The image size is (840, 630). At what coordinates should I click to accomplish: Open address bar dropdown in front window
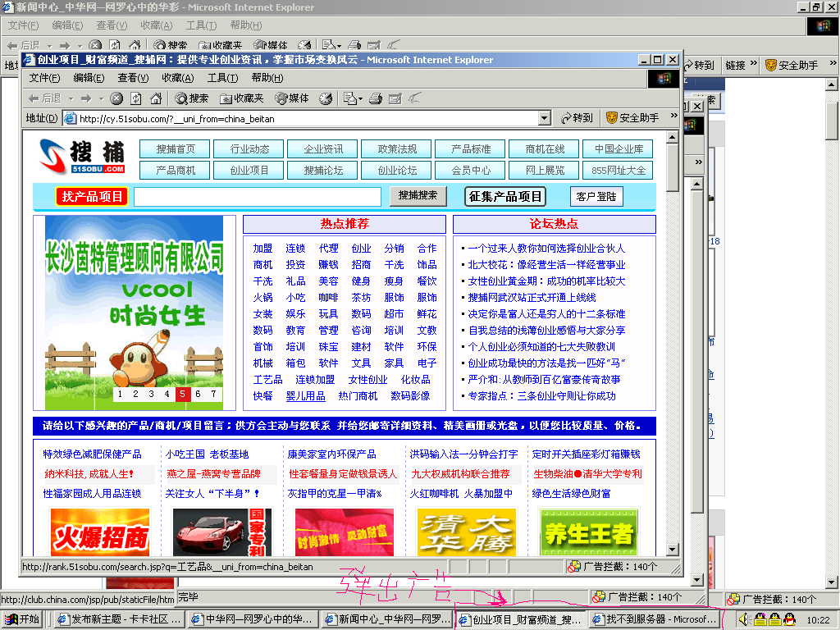[545, 118]
